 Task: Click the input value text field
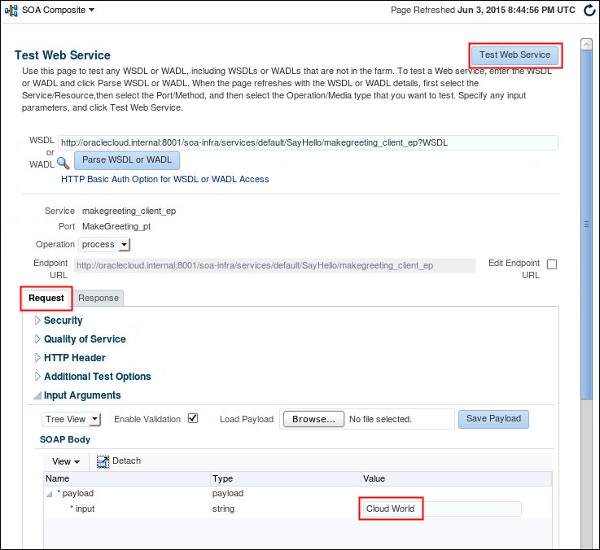(440, 509)
